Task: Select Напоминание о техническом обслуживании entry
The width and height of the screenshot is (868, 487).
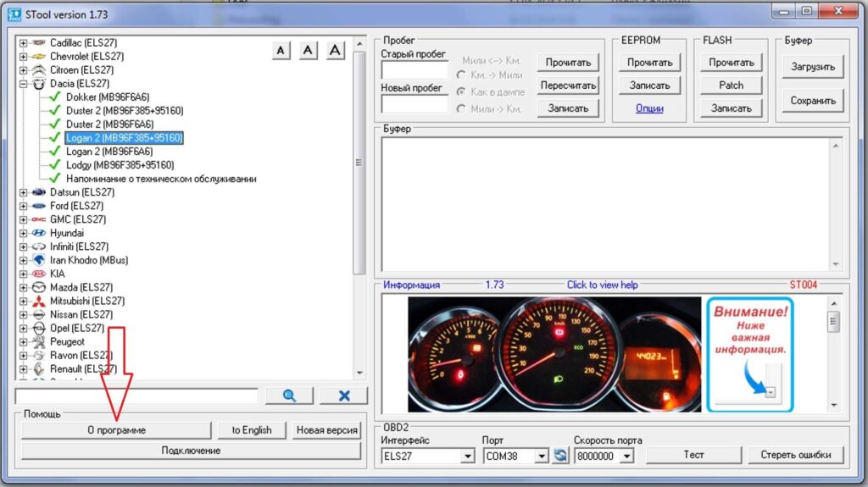Action: [161, 179]
